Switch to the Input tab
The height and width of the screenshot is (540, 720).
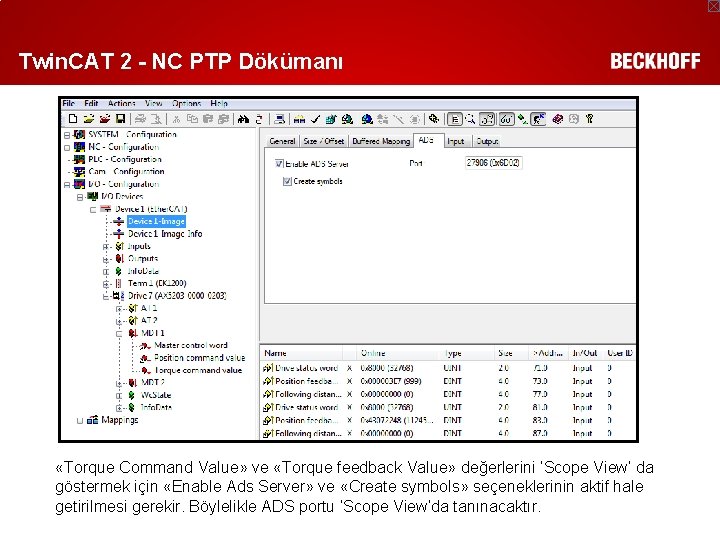click(x=456, y=141)
